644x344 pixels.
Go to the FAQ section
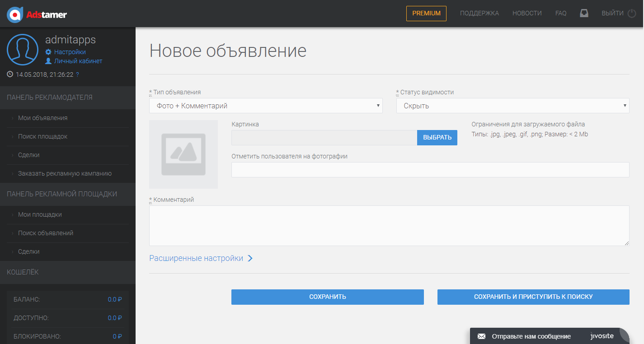(x=560, y=13)
